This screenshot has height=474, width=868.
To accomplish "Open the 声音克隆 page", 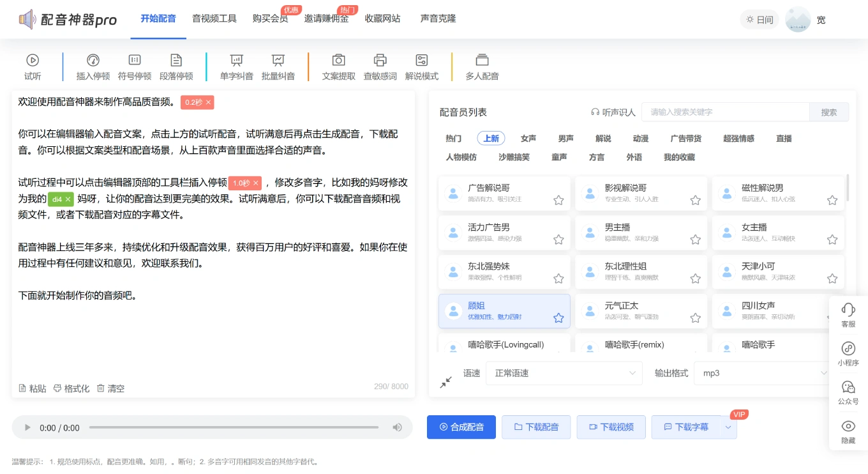I will pos(438,19).
